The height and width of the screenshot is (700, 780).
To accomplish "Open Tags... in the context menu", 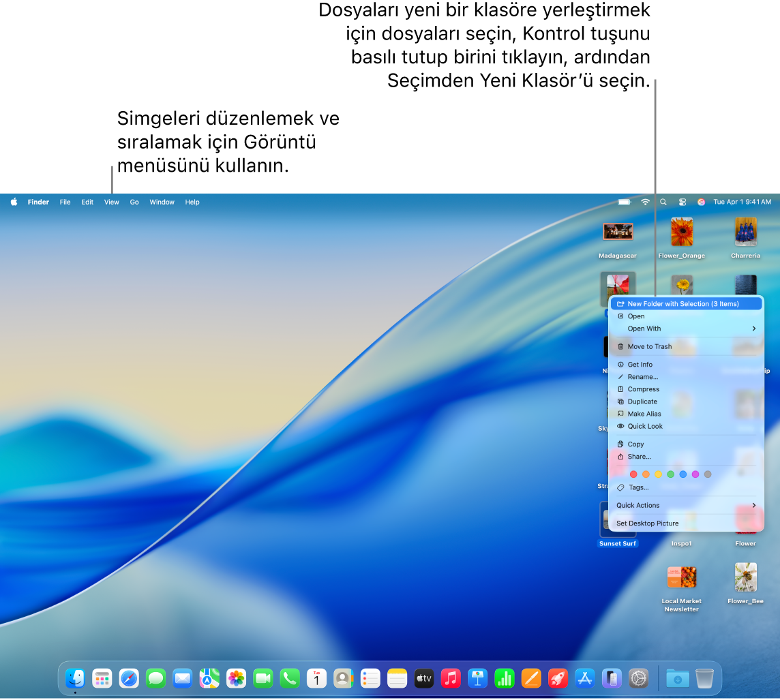I will point(687,488).
